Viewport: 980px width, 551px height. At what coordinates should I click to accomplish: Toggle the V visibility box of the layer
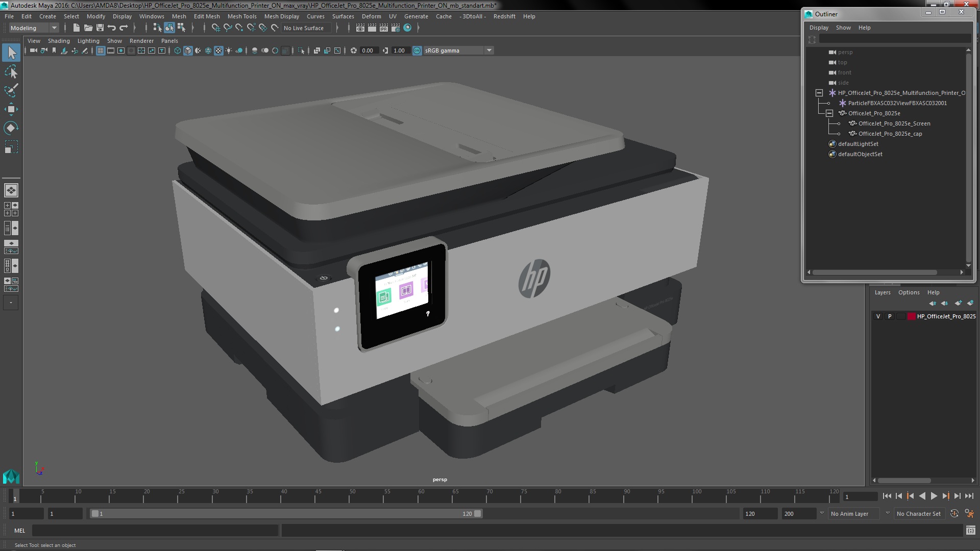878,316
